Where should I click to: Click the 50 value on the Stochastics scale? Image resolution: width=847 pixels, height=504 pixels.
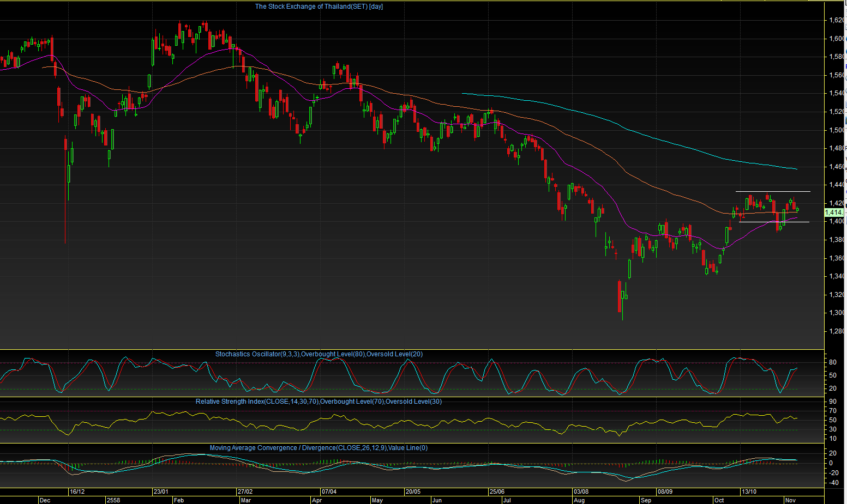coord(833,375)
